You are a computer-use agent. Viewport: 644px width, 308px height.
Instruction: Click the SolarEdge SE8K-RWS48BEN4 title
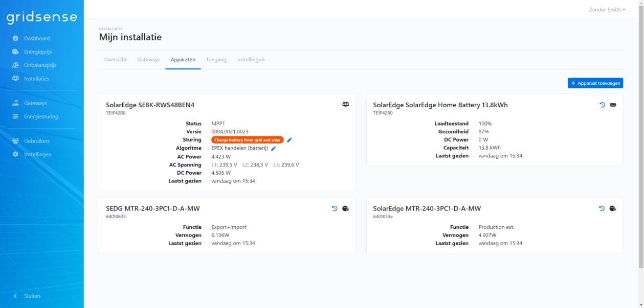pyautogui.click(x=150, y=105)
